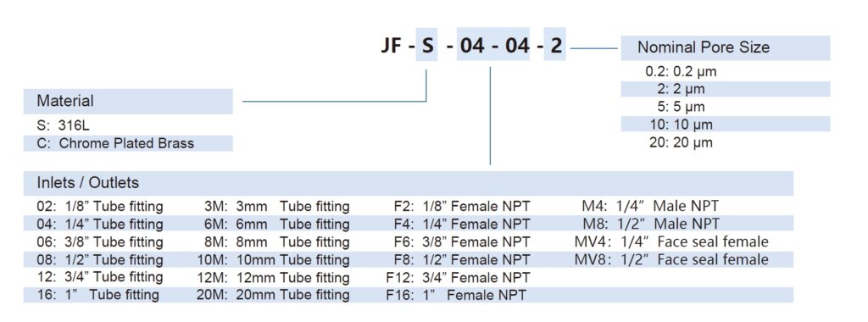The width and height of the screenshot is (868, 322).
Task: Select MV8: 1/2" Face seal female entry
Action: point(671,259)
